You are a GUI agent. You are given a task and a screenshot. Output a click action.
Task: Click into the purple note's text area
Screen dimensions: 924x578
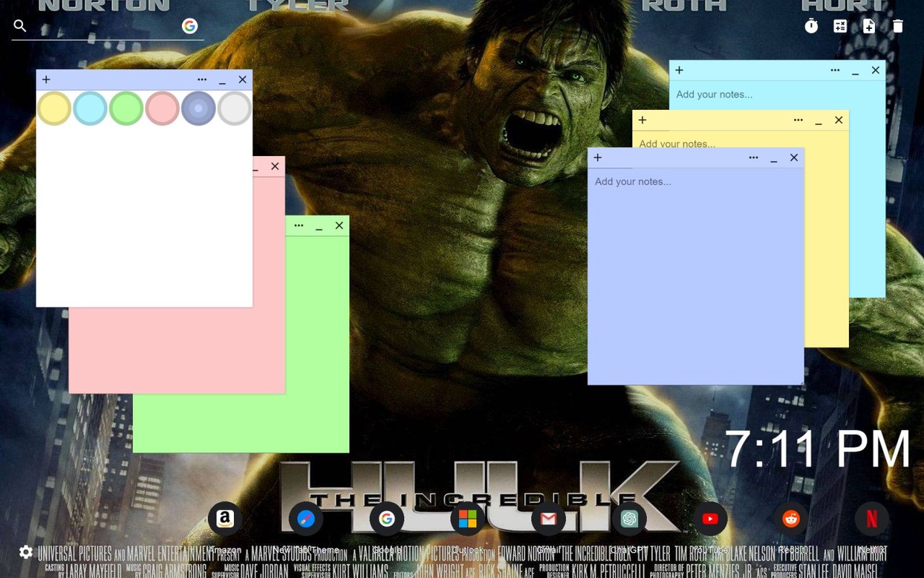[696, 276]
